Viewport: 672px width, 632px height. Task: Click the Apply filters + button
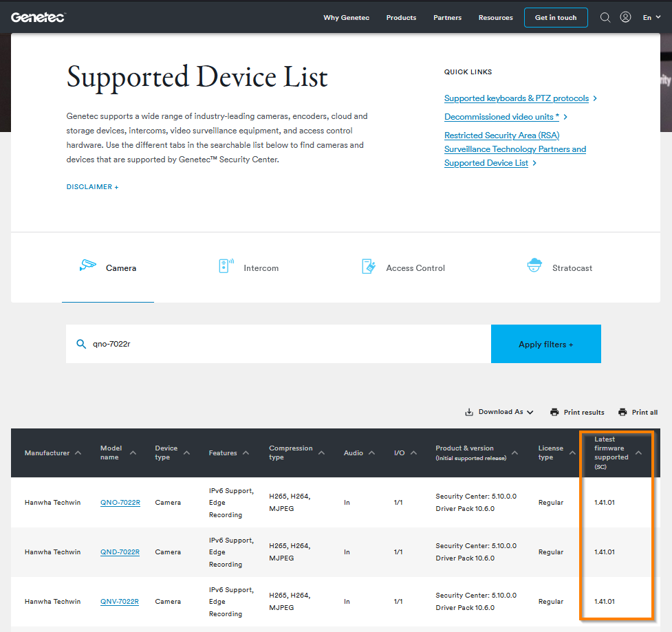click(x=546, y=344)
